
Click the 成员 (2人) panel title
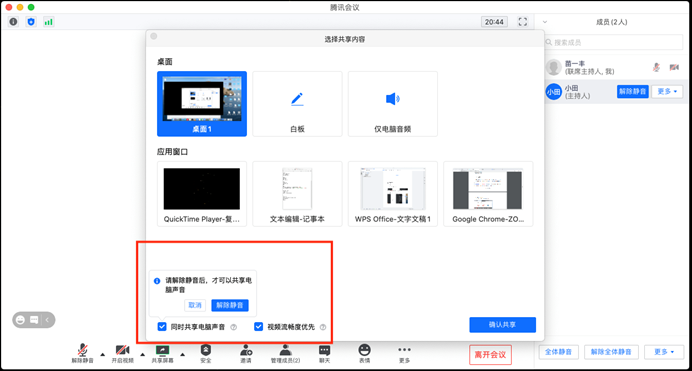pyautogui.click(x=612, y=22)
